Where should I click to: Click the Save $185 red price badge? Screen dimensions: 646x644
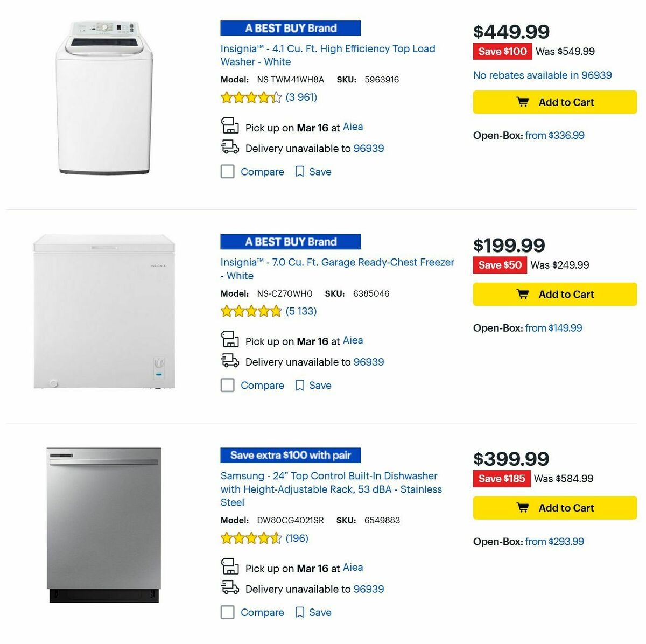(501, 478)
